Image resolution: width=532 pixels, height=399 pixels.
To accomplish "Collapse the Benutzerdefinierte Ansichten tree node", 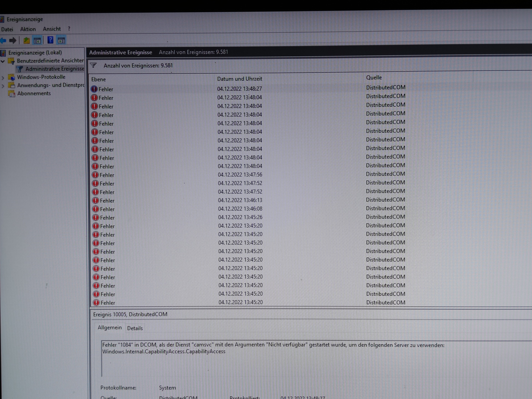I will 3,61.
